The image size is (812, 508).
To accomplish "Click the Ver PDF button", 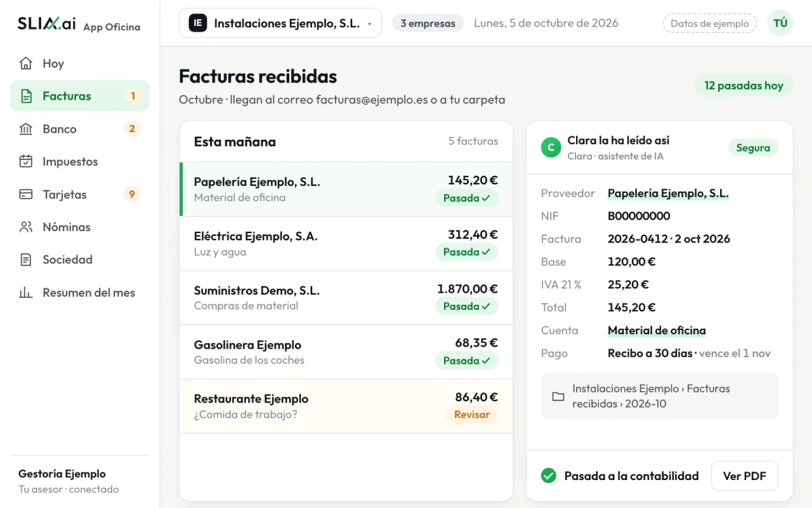I will 745,476.
